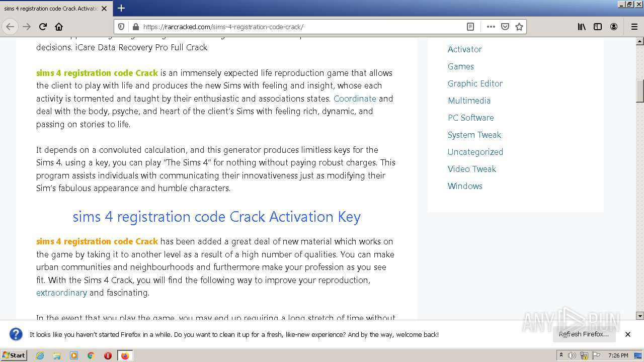Open Windows Explorer folder from taskbar
Image resolution: width=644 pixels, height=362 pixels.
pos(57,355)
